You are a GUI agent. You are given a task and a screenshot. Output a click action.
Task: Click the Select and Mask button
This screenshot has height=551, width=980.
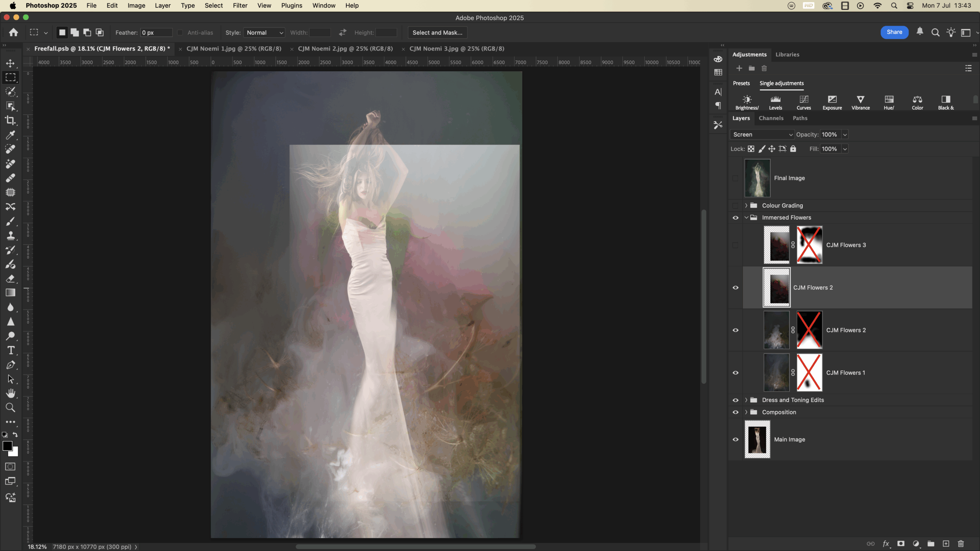coord(437,33)
